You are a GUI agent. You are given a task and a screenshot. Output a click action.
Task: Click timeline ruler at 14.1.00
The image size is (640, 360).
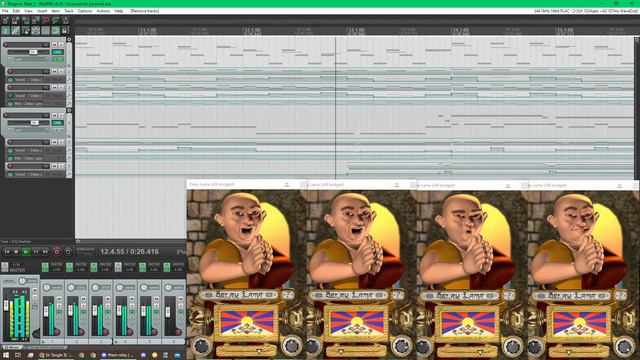460,31
